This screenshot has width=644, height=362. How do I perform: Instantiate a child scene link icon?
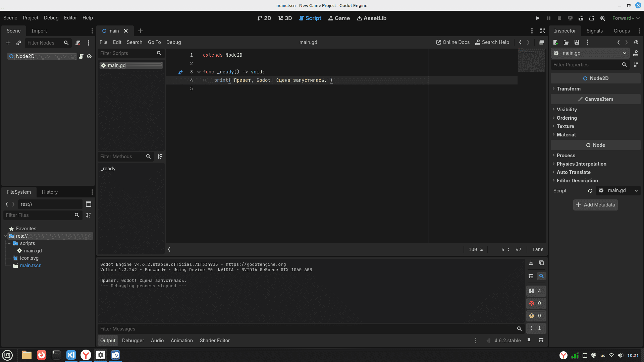point(19,43)
